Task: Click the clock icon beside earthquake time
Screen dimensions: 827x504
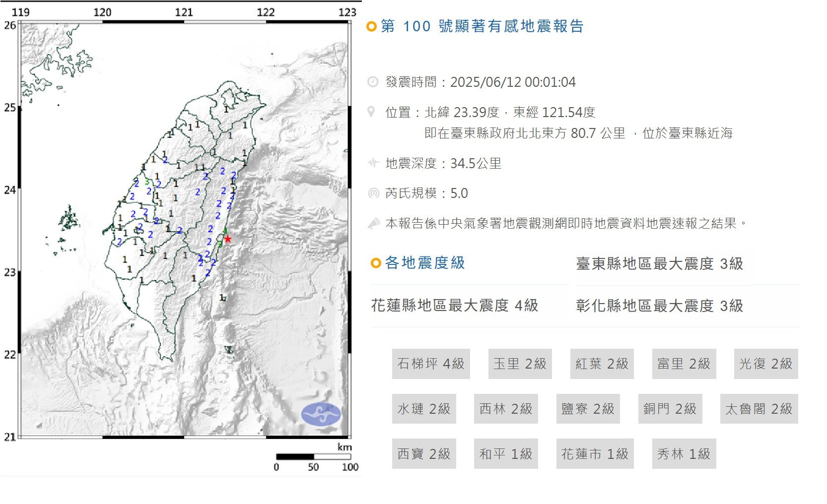Action: [x=372, y=82]
